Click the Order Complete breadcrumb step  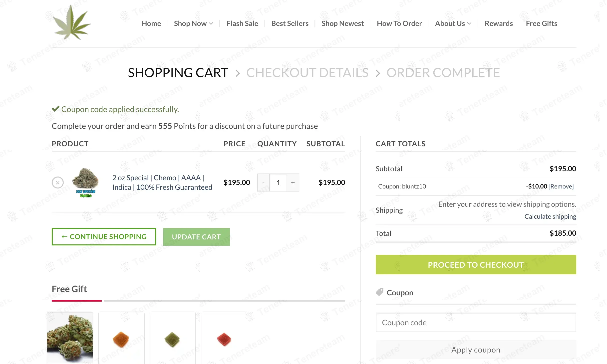[443, 73]
